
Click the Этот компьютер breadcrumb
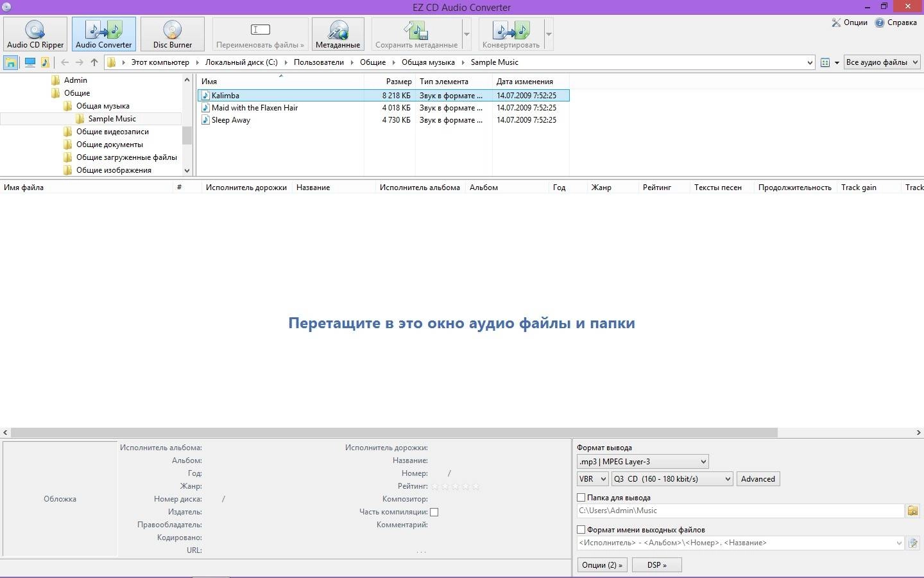[160, 62]
